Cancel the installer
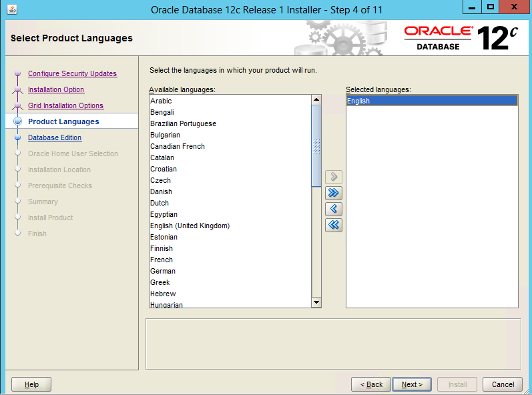 tap(503, 384)
